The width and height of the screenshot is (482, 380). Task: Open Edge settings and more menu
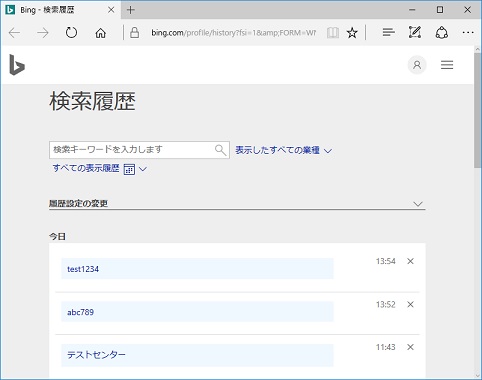coord(468,33)
